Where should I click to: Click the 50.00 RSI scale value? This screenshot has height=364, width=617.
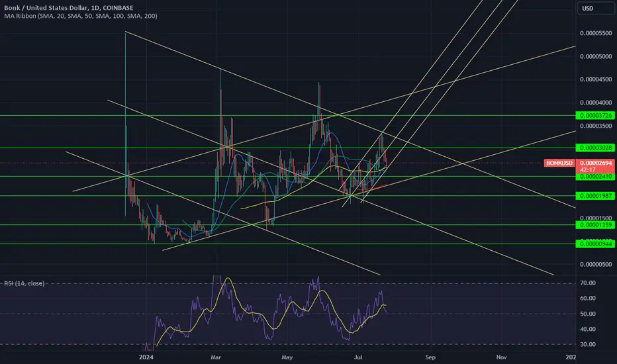[x=587, y=314]
